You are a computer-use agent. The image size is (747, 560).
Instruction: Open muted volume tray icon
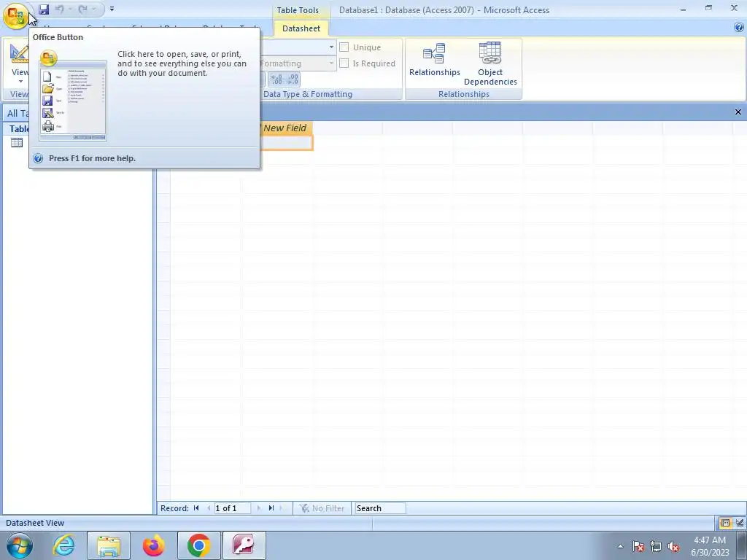tap(673, 546)
